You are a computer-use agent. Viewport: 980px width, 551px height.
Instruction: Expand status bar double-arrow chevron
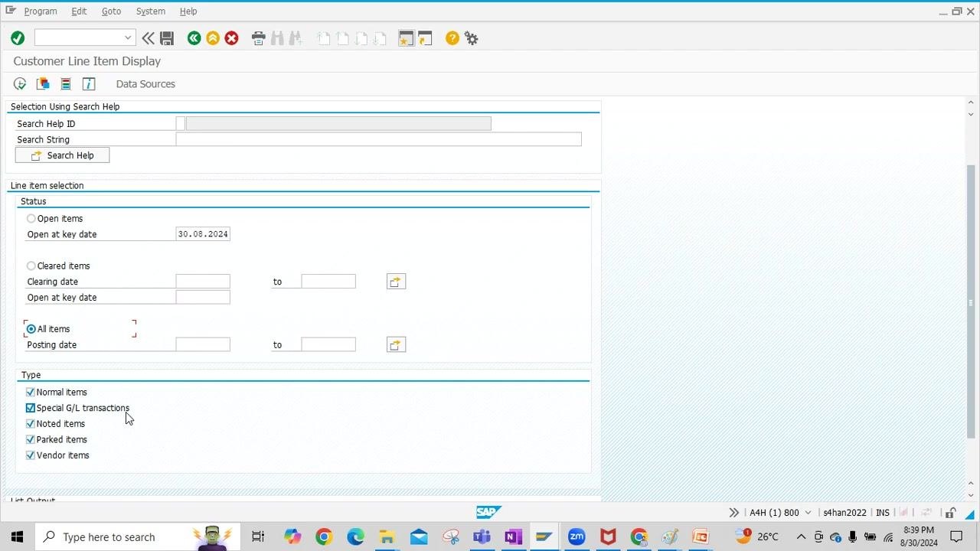tap(734, 513)
